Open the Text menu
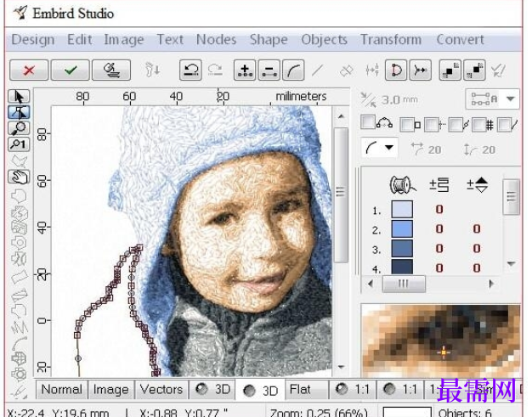The image size is (532, 417). tap(170, 40)
